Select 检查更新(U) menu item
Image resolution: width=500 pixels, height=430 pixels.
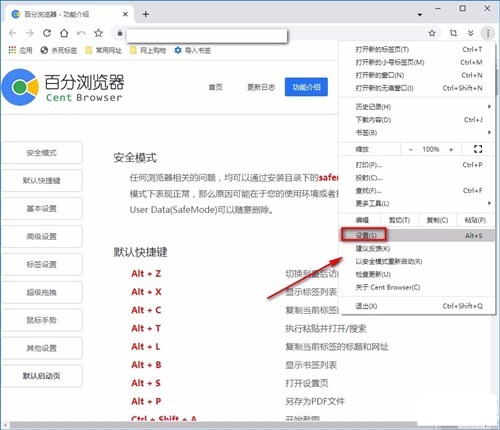[x=417, y=274]
